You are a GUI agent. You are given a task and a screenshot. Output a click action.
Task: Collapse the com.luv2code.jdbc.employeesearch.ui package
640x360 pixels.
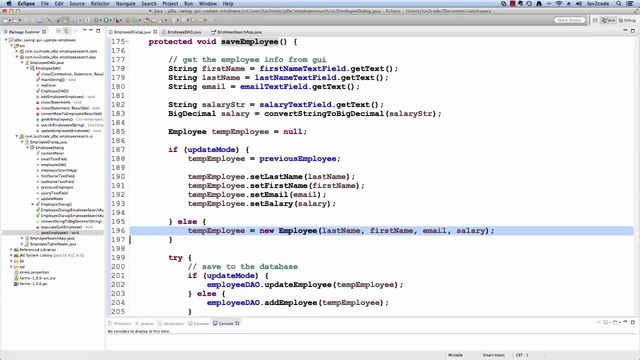(x=17, y=136)
